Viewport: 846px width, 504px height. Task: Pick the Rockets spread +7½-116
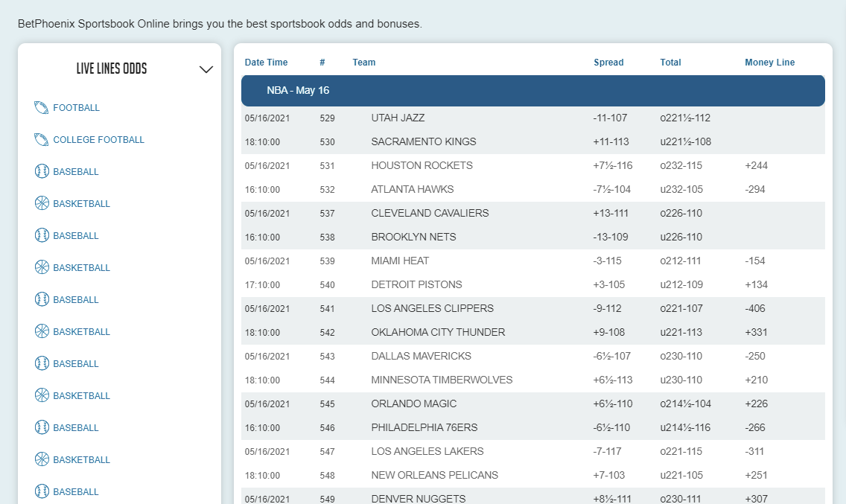pyautogui.click(x=613, y=166)
